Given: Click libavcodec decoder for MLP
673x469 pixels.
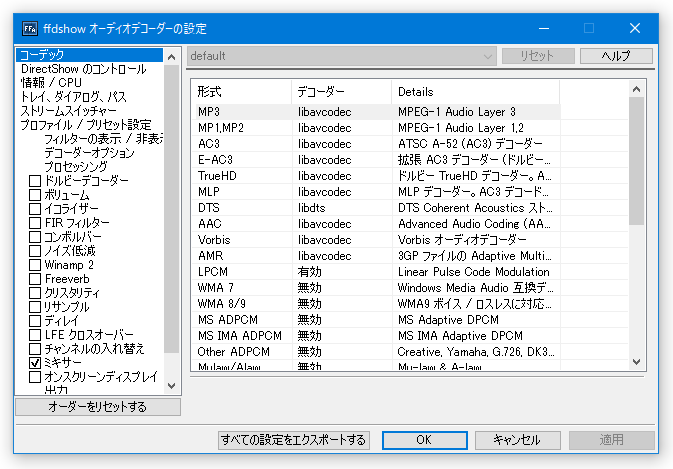Looking at the screenshot, I should click(325, 192).
